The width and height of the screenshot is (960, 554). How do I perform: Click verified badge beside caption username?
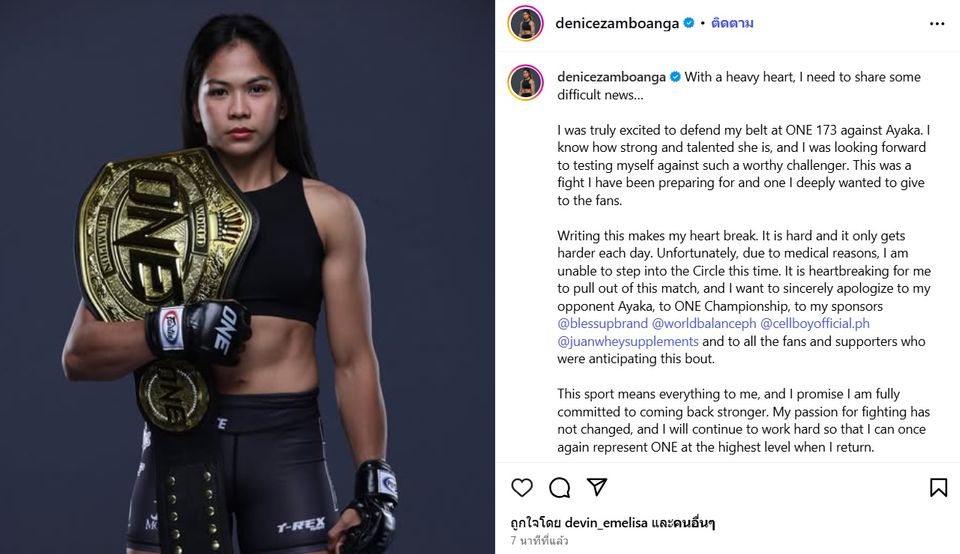coord(675,77)
